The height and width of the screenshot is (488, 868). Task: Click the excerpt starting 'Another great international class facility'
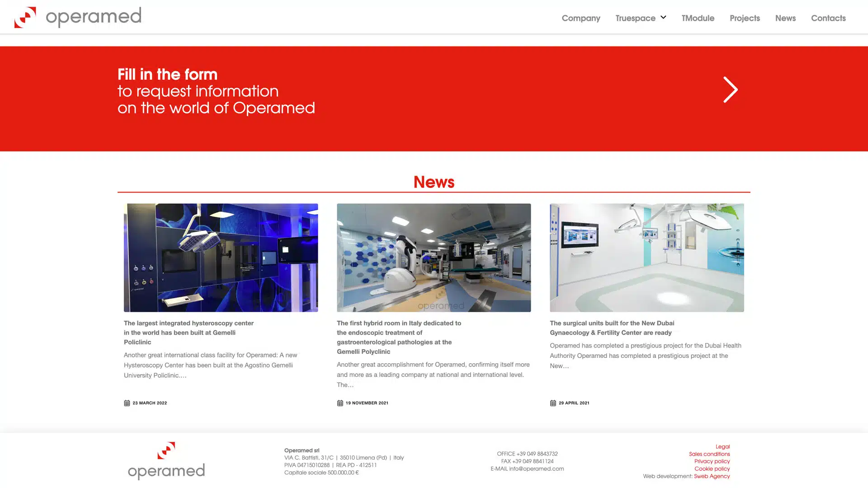pyautogui.click(x=210, y=365)
